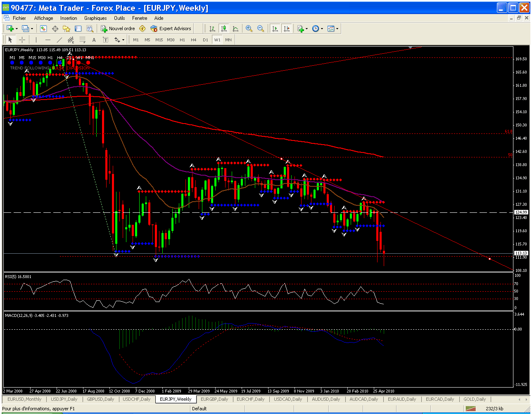Draw a vertical line on chart

pyautogui.click(x=36, y=40)
